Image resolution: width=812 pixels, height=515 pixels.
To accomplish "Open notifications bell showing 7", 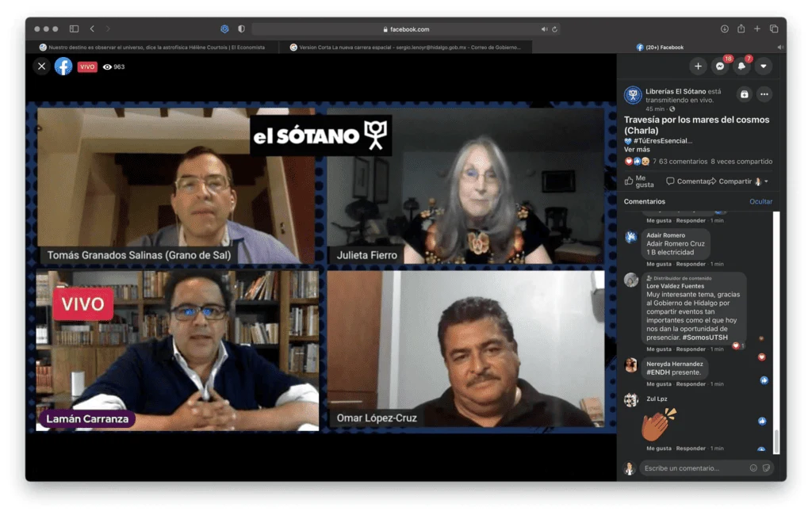I will pos(741,67).
